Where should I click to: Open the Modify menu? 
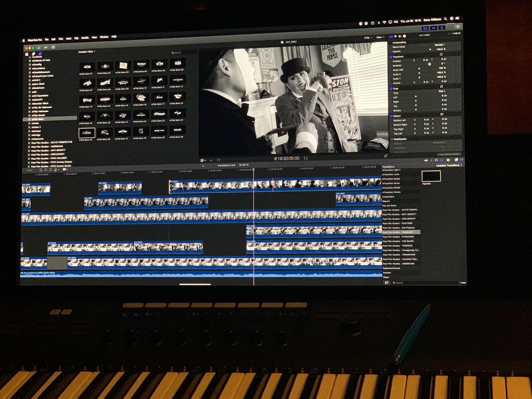pyautogui.click(x=85, y=38)
